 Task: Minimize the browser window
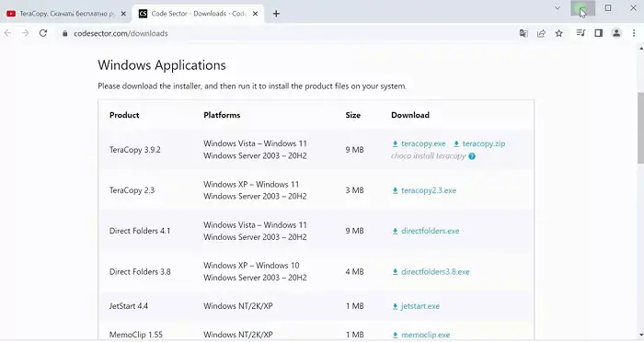(x=582, y=8)
